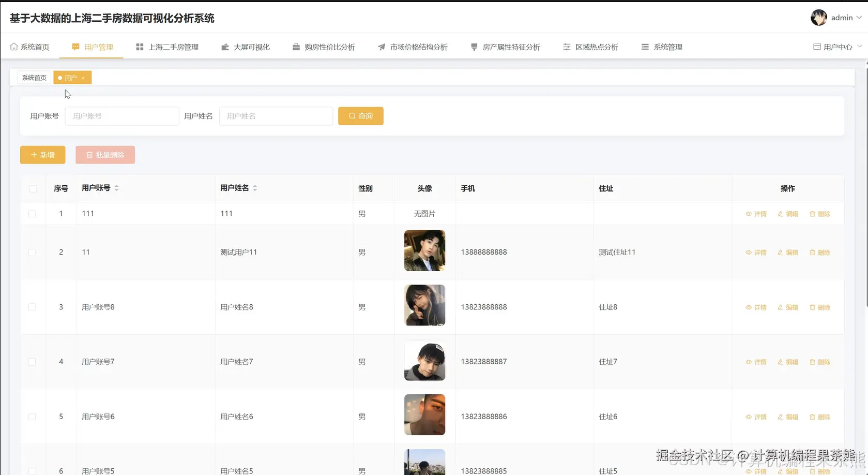The width and height of the screenshot is (868, 475).
Task: Edit the 测试用户11 row
Action: 788,253
